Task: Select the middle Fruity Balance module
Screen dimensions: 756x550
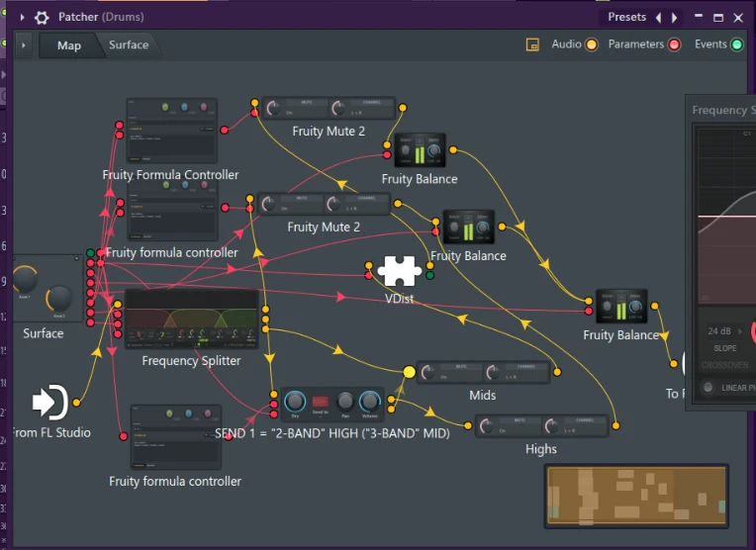Action: 468,227
